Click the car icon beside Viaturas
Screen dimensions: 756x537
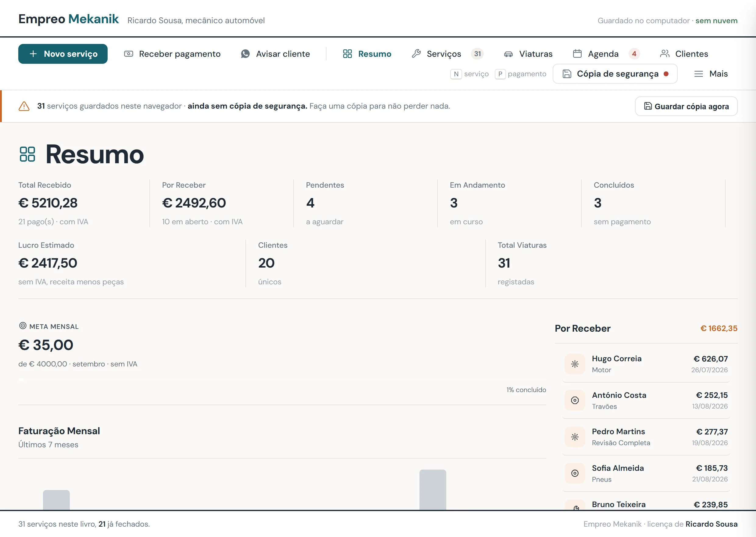(x=508, y=54)
